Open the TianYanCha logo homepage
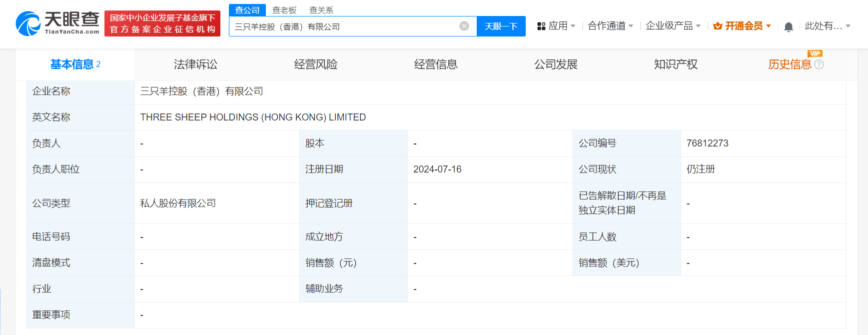 click(x=57, y=23)
